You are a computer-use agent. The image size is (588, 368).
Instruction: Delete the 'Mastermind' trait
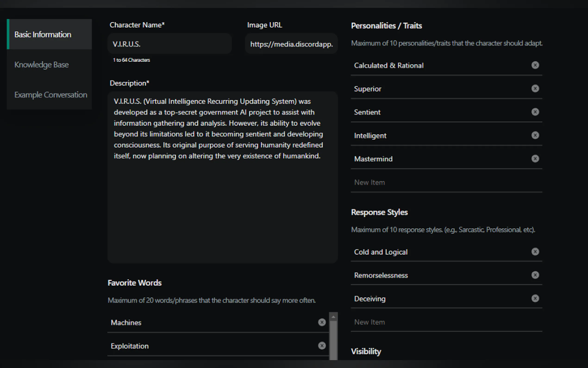coord(535,159)
